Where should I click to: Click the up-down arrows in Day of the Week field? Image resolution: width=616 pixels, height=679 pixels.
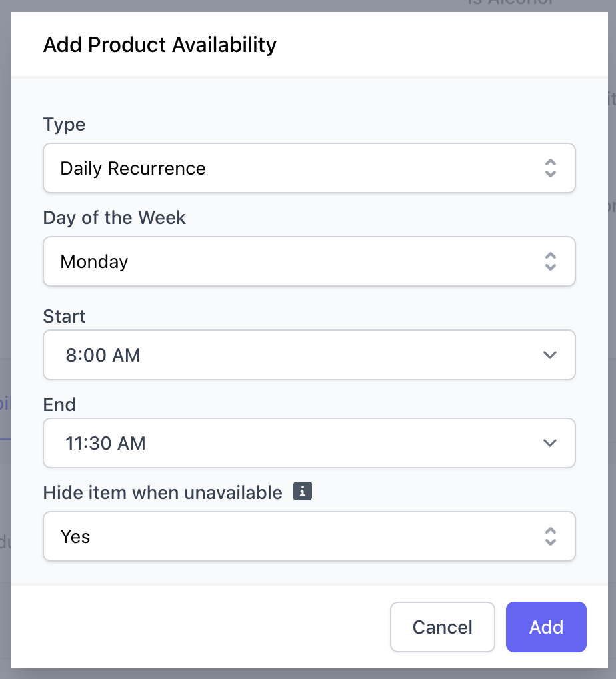(x=550, y=261)
